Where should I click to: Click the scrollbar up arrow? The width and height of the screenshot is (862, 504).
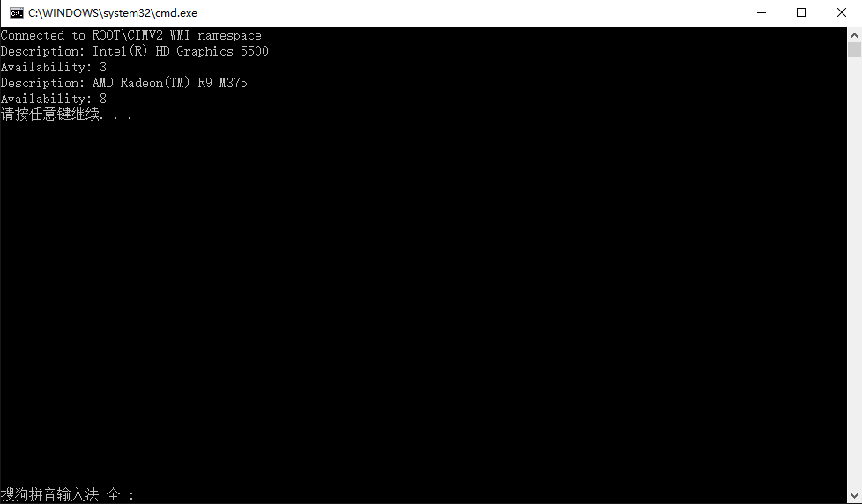(854, 35)
